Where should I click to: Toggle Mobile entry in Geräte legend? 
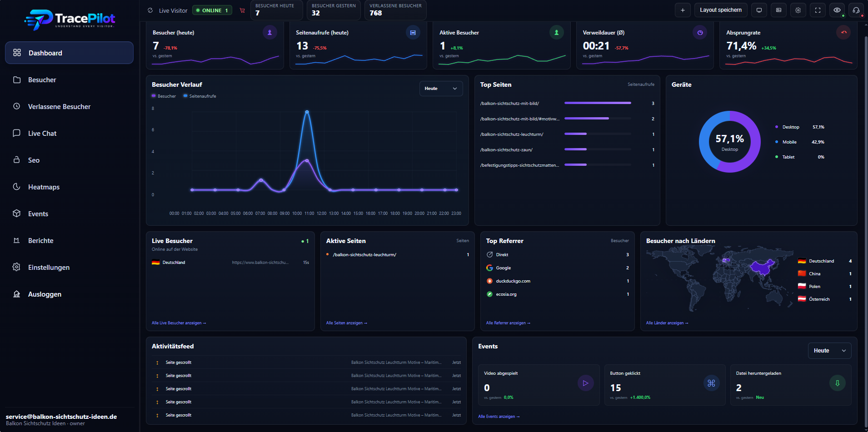coord(800,142)
